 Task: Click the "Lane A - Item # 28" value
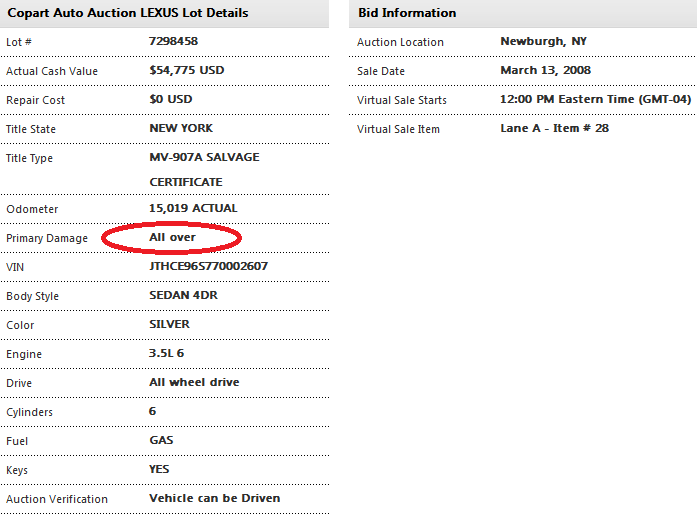[x=554, y=129]
